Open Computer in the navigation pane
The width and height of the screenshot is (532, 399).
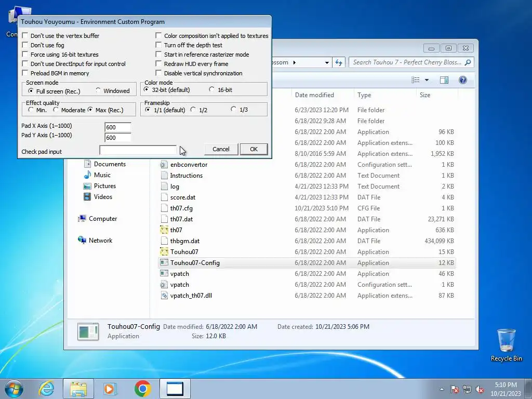point(98,219)
